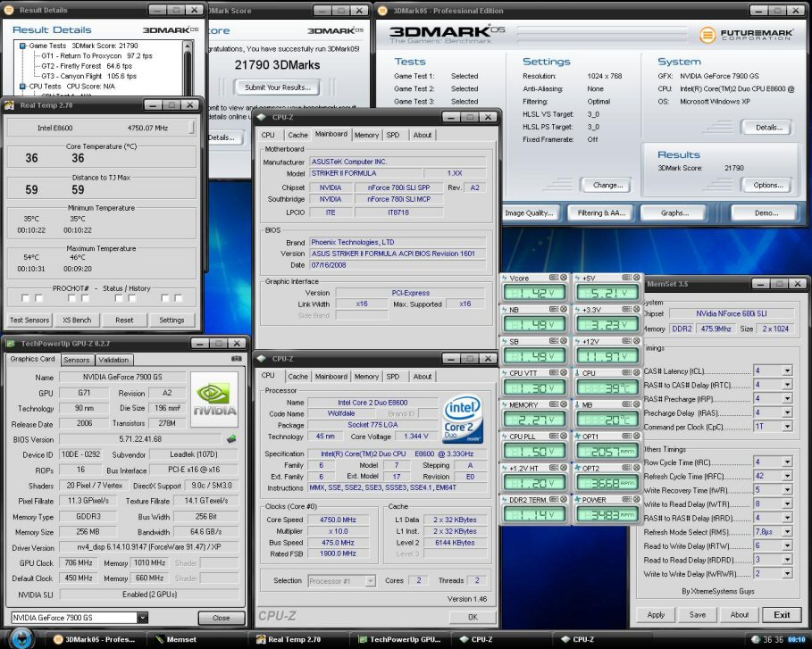Close the POWER fan widget
The height and width of the screenshot is (649, 812).
click(x=636, y=499)
